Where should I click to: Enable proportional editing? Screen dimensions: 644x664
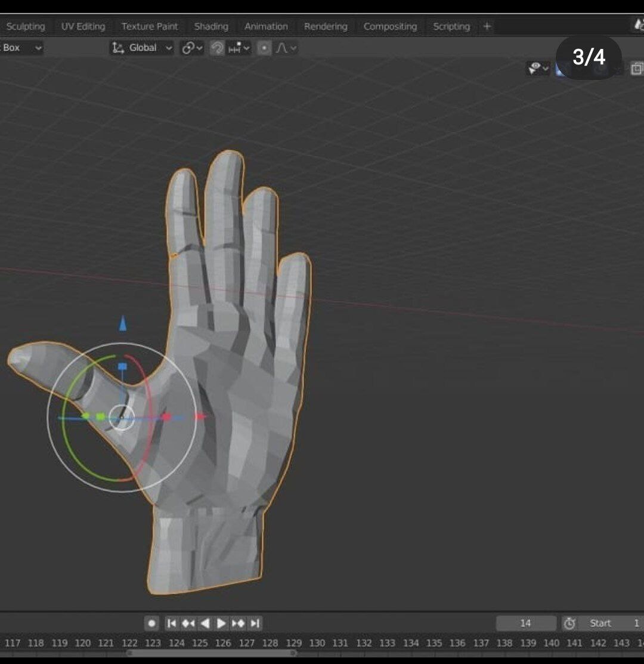pos(263,48)
